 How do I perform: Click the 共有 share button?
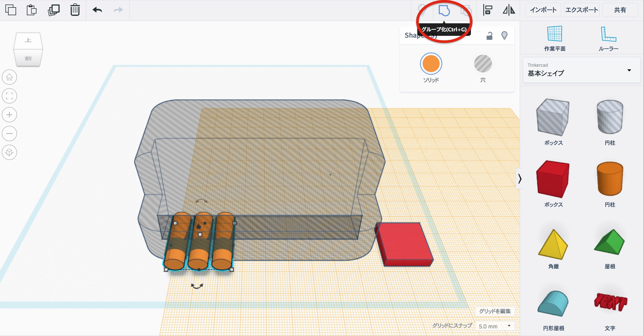coord(620,10)
